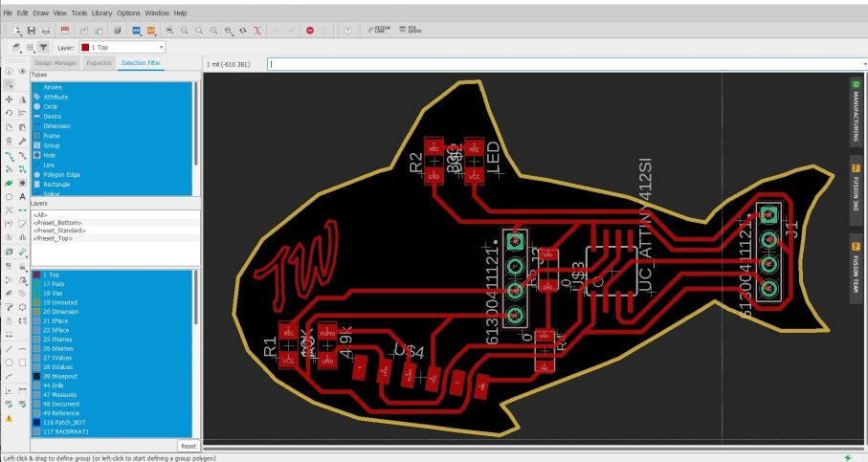This screenshot has width=868, height=462.
Task: Click the Help question mark icon
Action: pyautogui.click(x=347, y=31)
